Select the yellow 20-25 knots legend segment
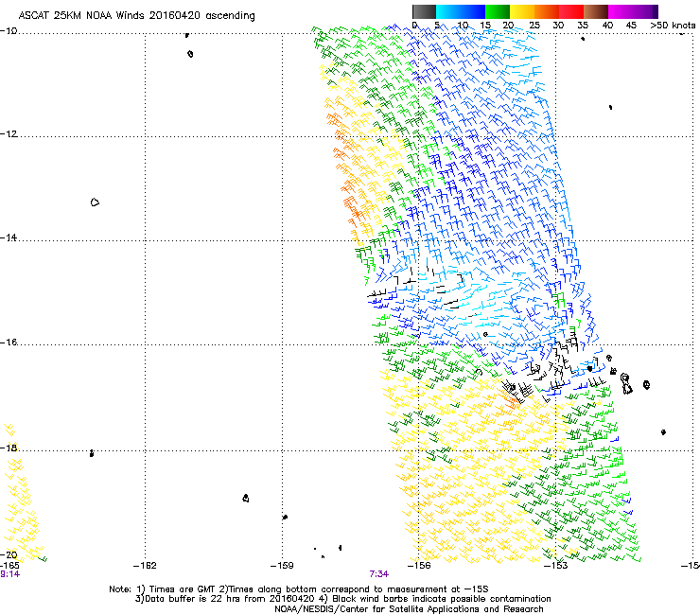 point(522,11)
